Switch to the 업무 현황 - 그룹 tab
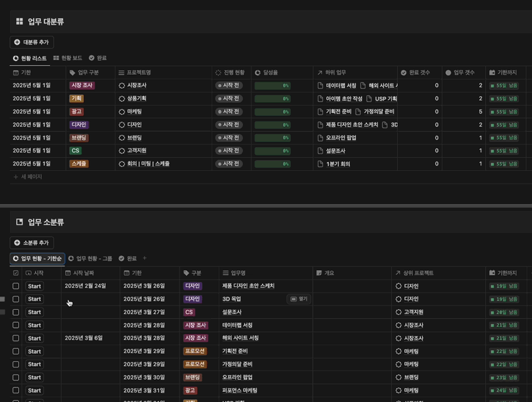Screen dimensions: 532x402 [90, 258]
